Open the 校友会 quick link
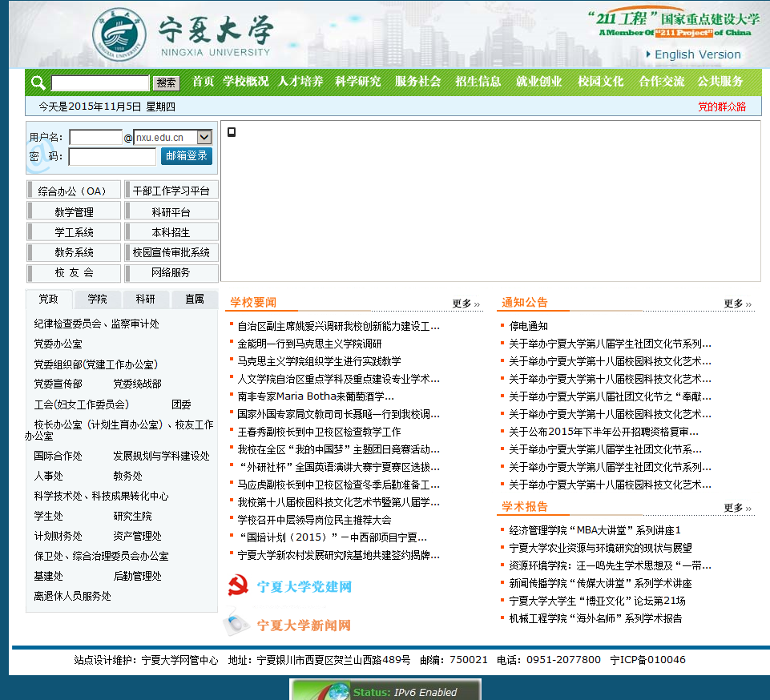The height and width of the screenshot is (700, 770). pyautogui.click(x=74, y=272)
